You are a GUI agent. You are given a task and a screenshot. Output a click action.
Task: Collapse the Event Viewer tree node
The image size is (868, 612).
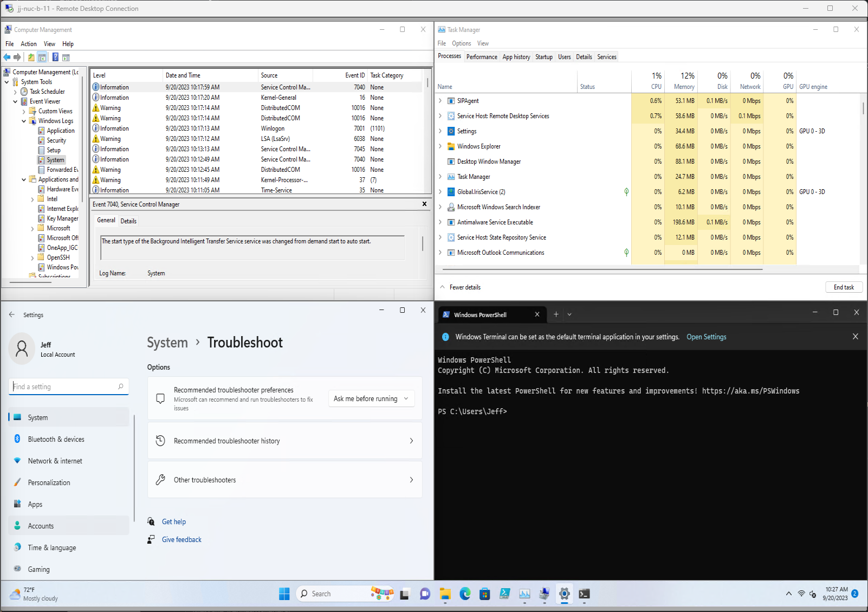coord(15,101)
